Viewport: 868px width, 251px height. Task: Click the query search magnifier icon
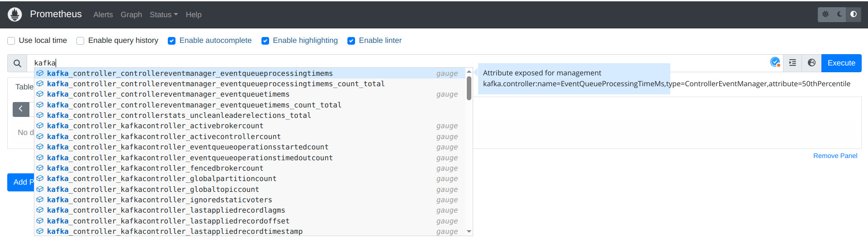coord(17,63)
